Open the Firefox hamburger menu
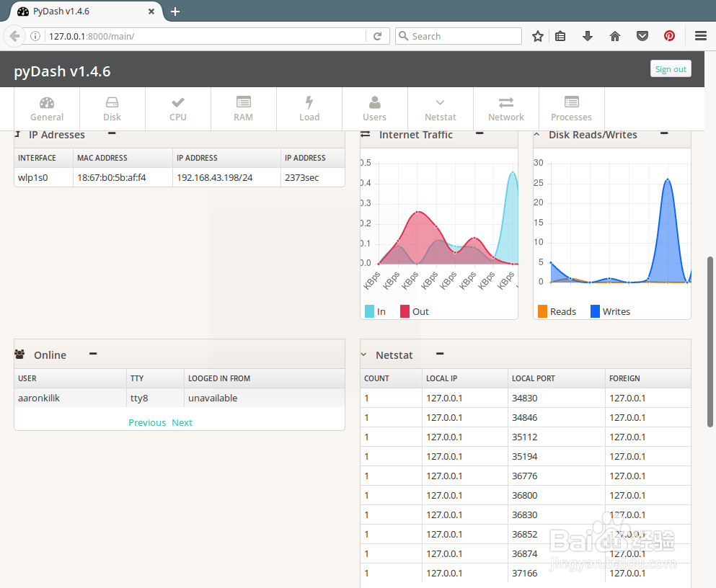Viewport: 716px width, 588px height. pos(700,35)
